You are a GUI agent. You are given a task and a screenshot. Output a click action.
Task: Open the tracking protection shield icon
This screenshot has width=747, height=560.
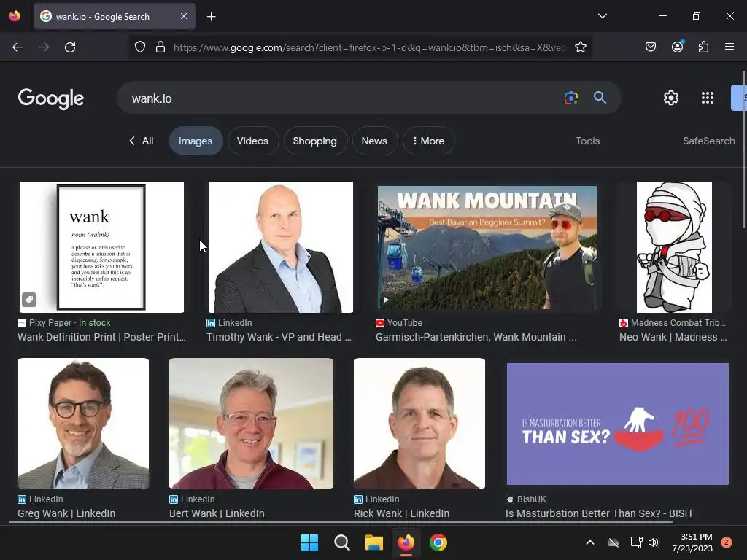coord(139,47)
